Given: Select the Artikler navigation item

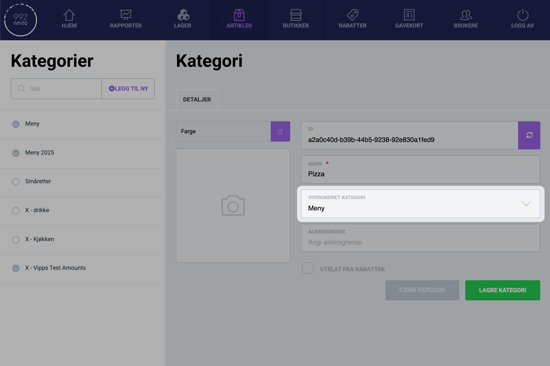Looking at the screenshot, I should [239, 19].
